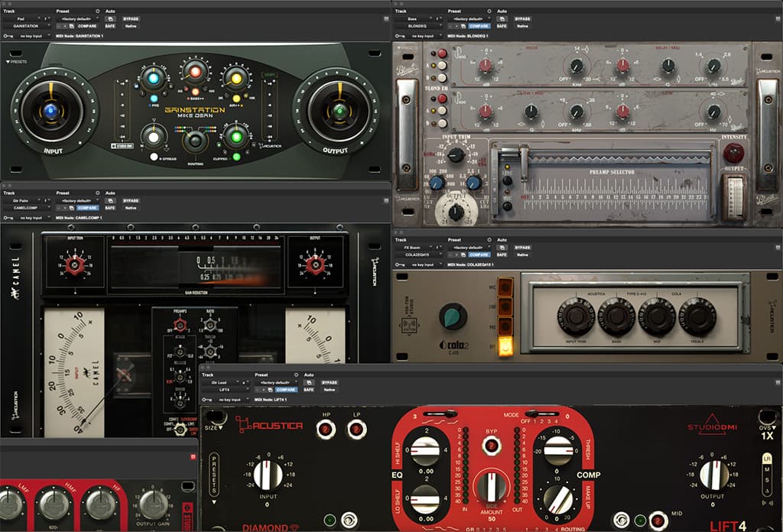The height and width of the screenshot is (532, 783).
Task: Toggle the upper red band button in BLONDEQ
Action: pos(442,54)
